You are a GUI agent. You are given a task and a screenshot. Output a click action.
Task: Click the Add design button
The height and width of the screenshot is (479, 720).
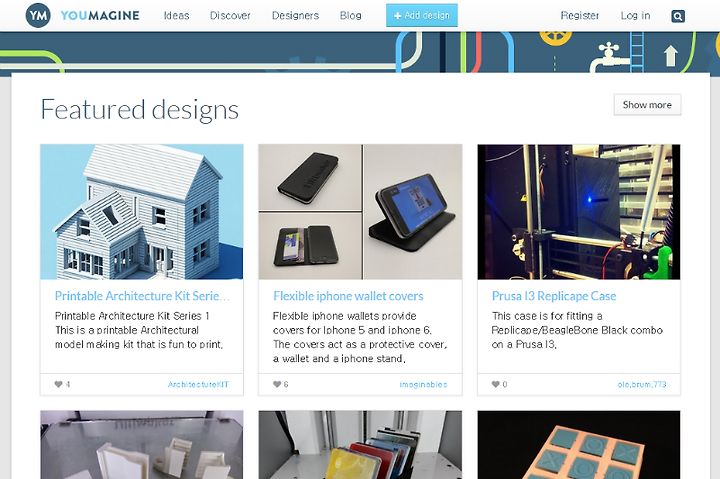[422, 15]
